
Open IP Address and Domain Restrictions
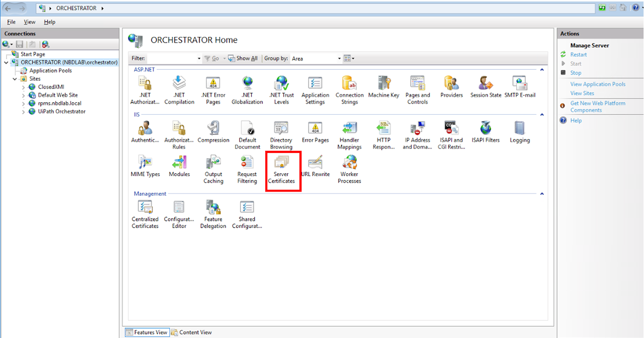[x=418, y=135]
